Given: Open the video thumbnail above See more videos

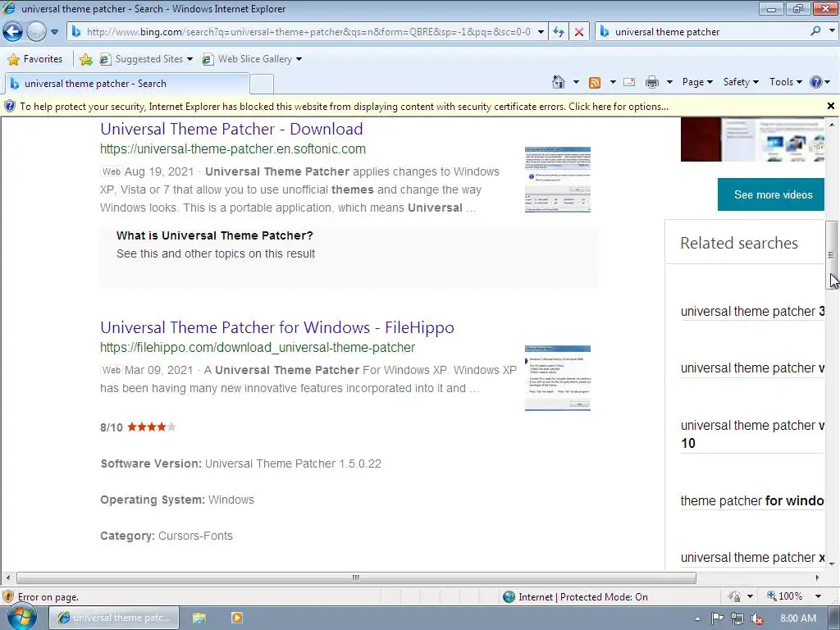Looking at the screenshot, I should 752,139.
